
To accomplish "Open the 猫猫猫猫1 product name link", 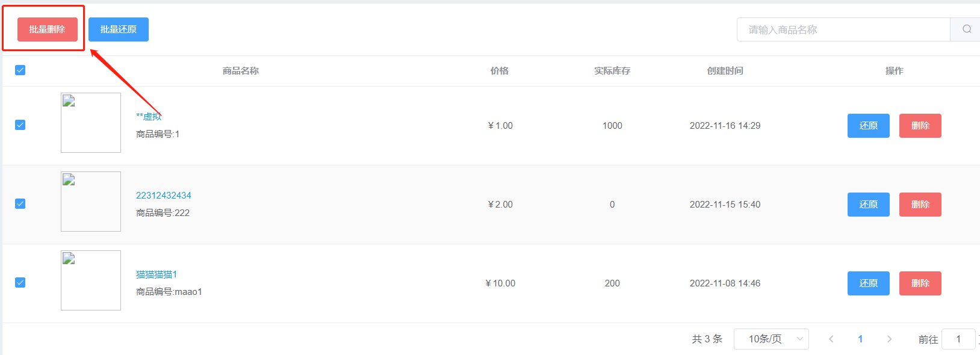I will (x=157, y=274).
